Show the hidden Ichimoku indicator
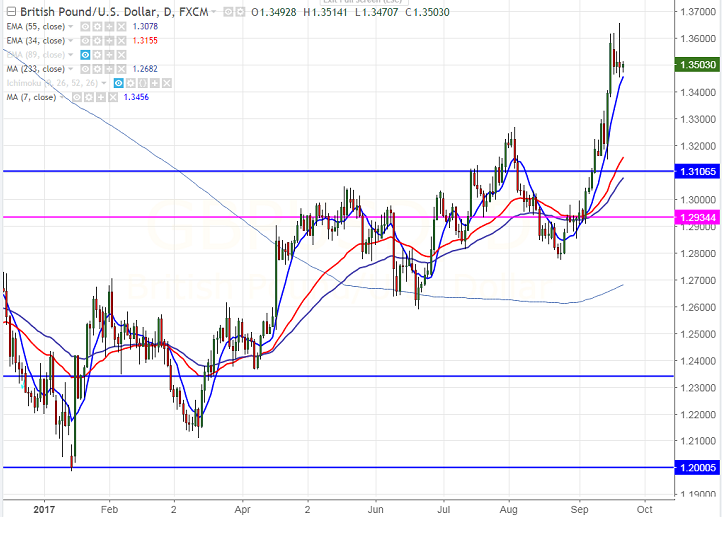 tap(119, 83)
